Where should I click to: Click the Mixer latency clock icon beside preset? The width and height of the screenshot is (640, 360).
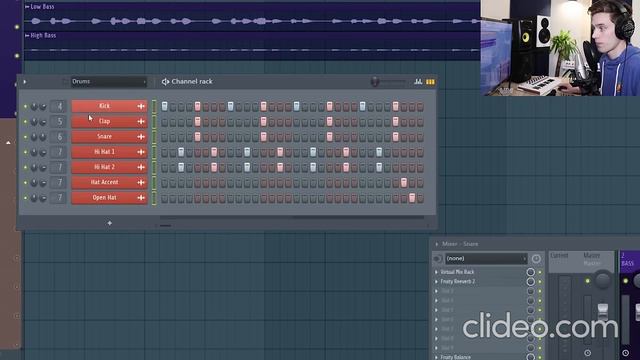click(x=536, y=258)
